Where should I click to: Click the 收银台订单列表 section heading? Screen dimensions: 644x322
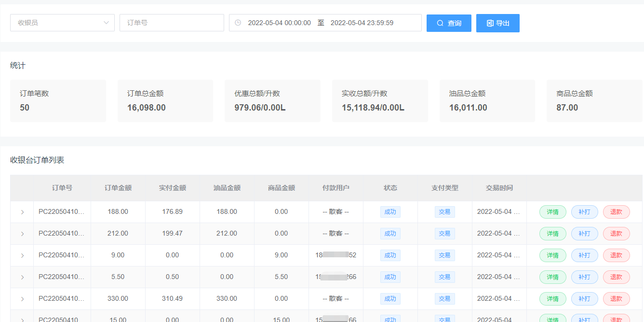(37, 160)
